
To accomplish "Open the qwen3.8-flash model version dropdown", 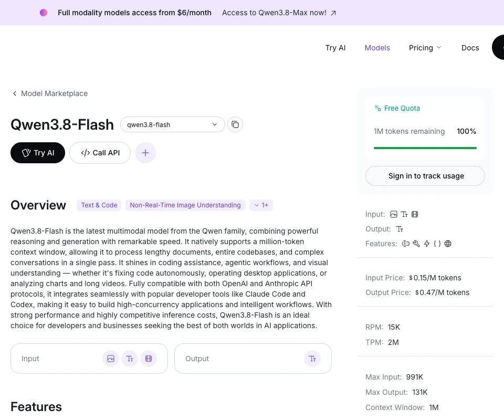I will point(173,124).
